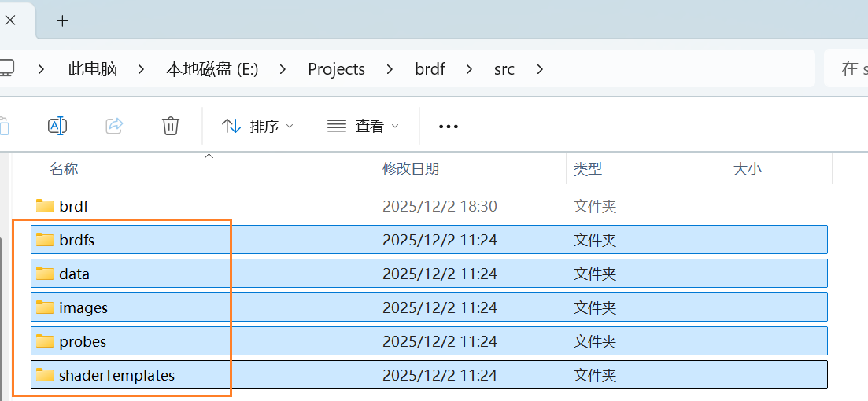This screenshot has height=401, width=868.
Task: Select the images folder row
Action: pyautogui.click(x=83, y=307)
